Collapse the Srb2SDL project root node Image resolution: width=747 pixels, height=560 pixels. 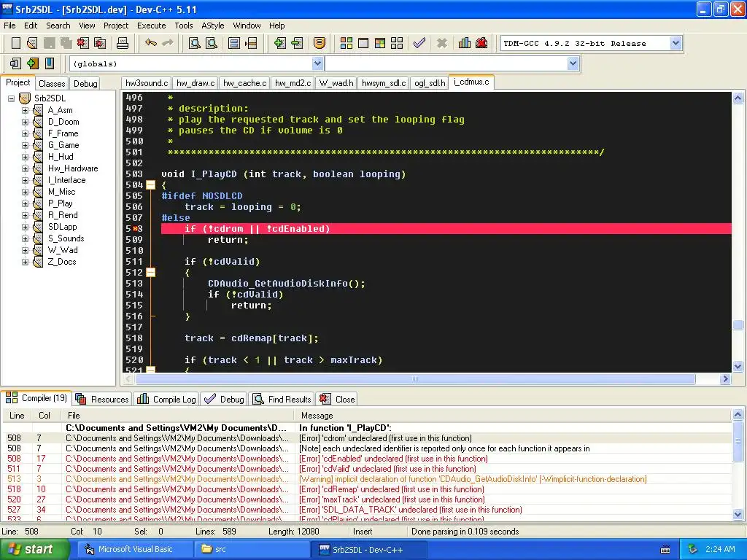point(12,98)
